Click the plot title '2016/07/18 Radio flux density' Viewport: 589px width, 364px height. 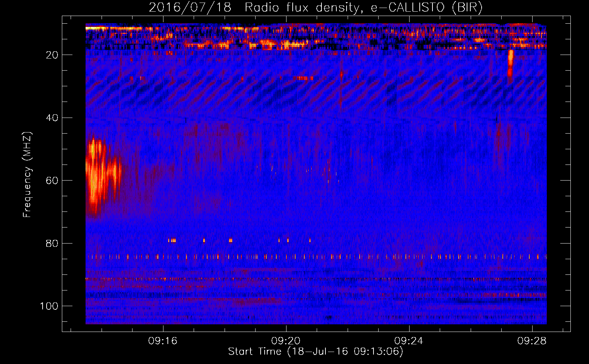point(316,7)
